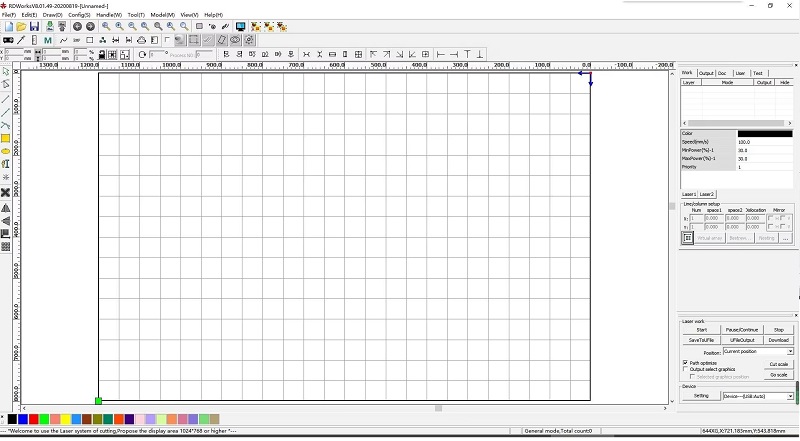
Task: Click the UFileOutput button
Action: (x=742, y=340)
